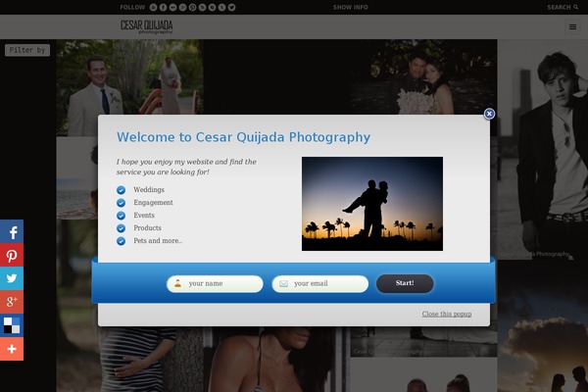This screenshot has height=392, width=588.
Task: Click 'Engagement' in the popup list
Action: (x=154, y=203)
